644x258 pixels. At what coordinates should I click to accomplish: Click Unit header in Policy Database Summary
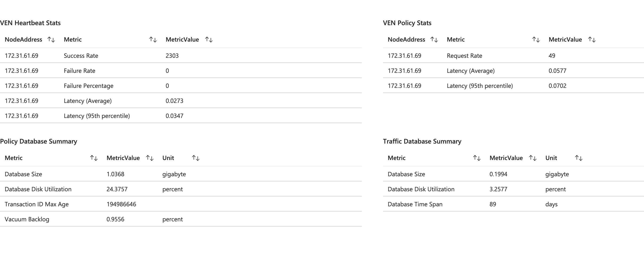click(x=168, y=158)
